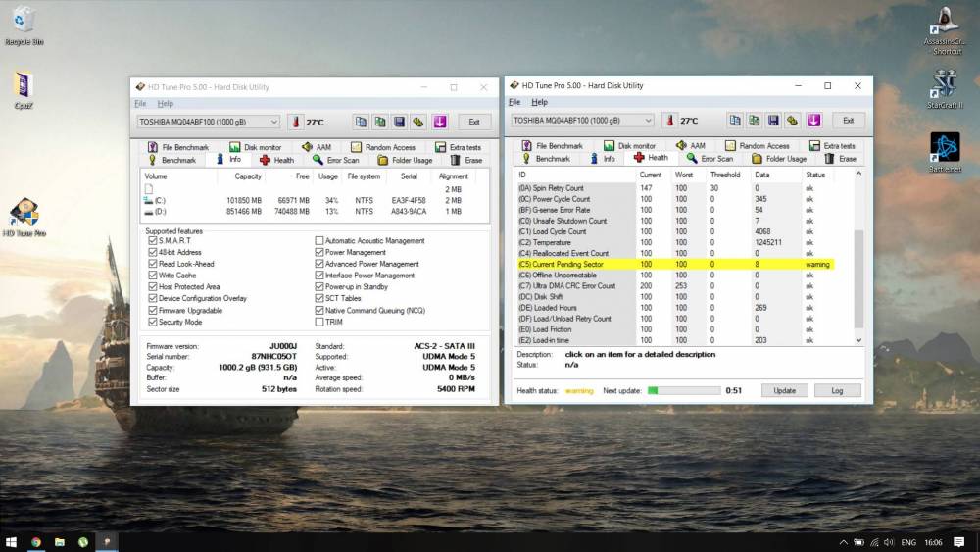This screenshot has height=552, width=980.
Task: Select (C5) Current Pending Sector row
Action: (675, 265)
